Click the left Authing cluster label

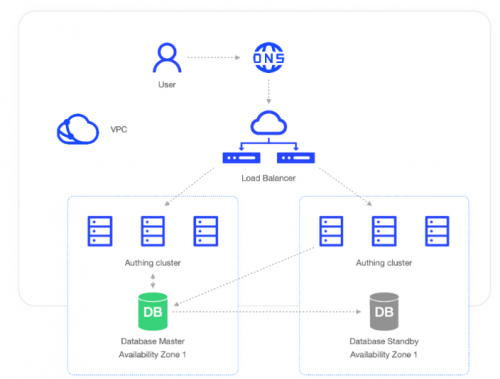[153, 263]
